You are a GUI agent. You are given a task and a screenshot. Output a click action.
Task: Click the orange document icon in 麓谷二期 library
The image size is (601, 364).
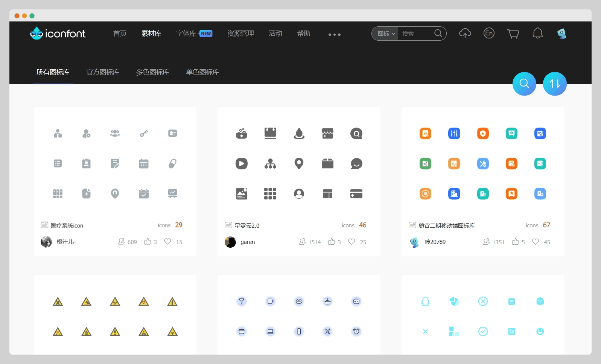click(425, 134)
